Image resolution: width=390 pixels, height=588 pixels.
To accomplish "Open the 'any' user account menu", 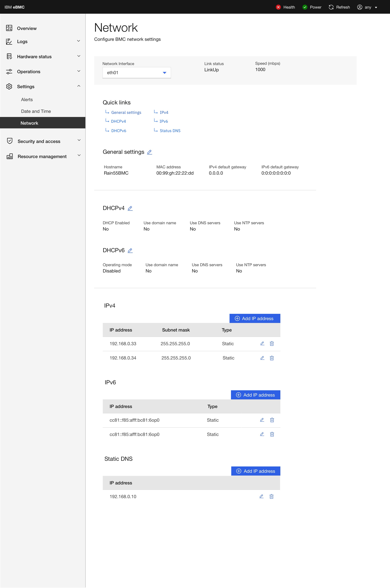I will (x=368, y=7).
